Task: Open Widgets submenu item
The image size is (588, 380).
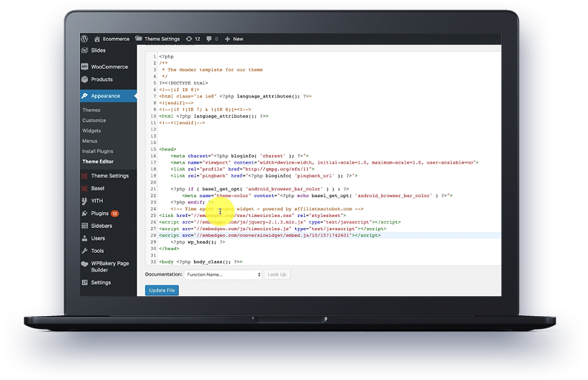Action: click(x=92, y=131)
